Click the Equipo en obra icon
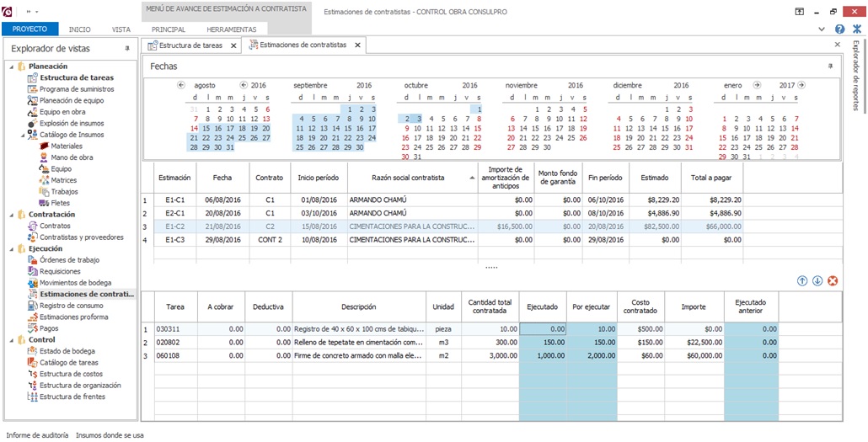The image size is (868, 442). (x=32, y=112)
